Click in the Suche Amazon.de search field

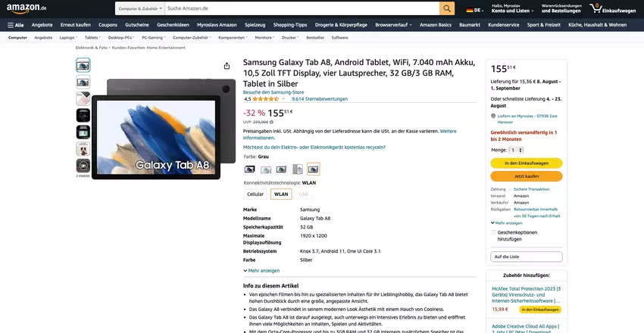(x=302, y=8)
